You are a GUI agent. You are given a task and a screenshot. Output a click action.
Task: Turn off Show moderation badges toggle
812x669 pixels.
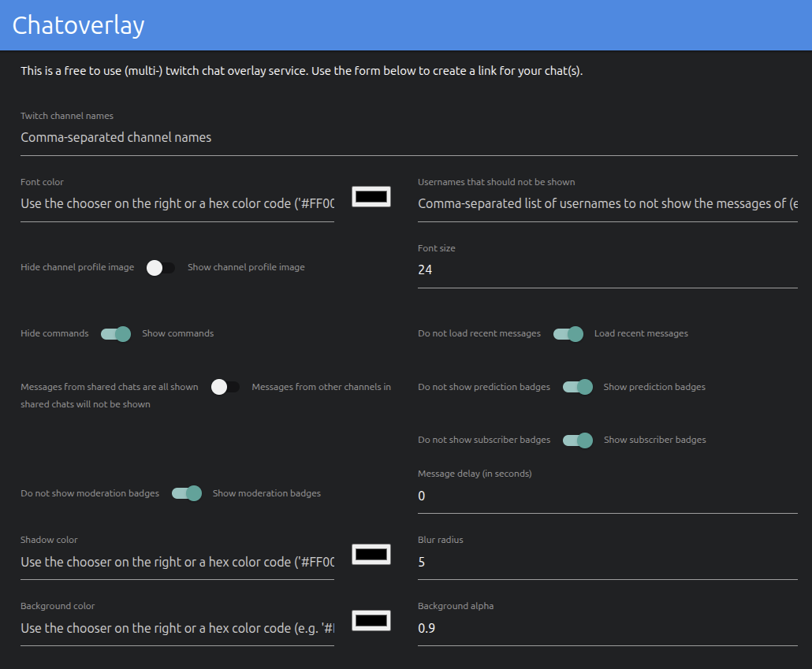coord(187,494)
